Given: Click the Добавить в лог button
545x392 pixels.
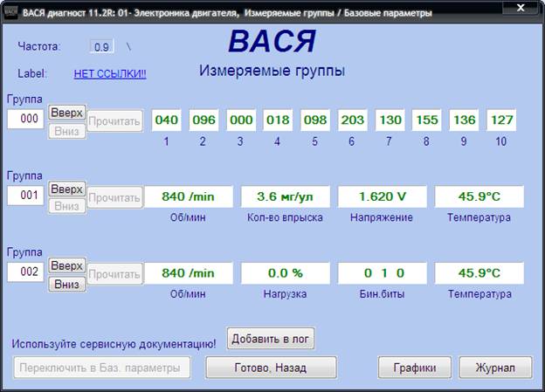Looking at the screenshot, I should [x=271, y=338].
